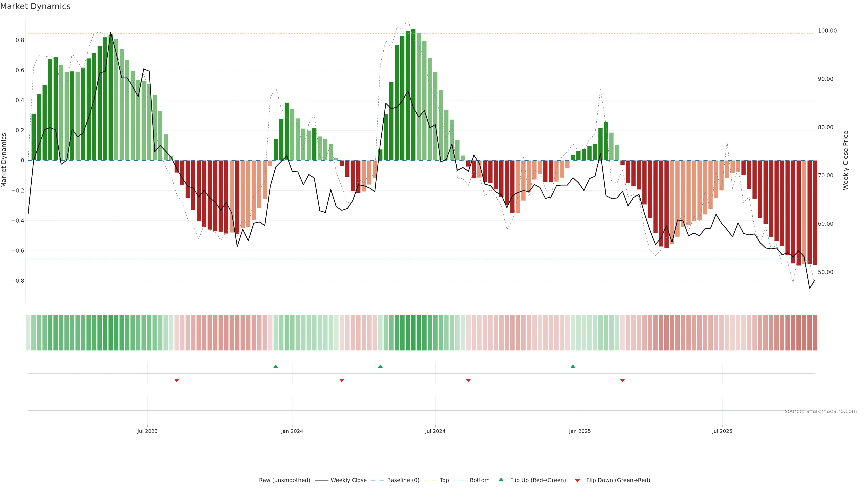Toggle Flip Down (Green→Red) legend entry
The height and width of the screenshot is (488, 868).
point(618,480)
